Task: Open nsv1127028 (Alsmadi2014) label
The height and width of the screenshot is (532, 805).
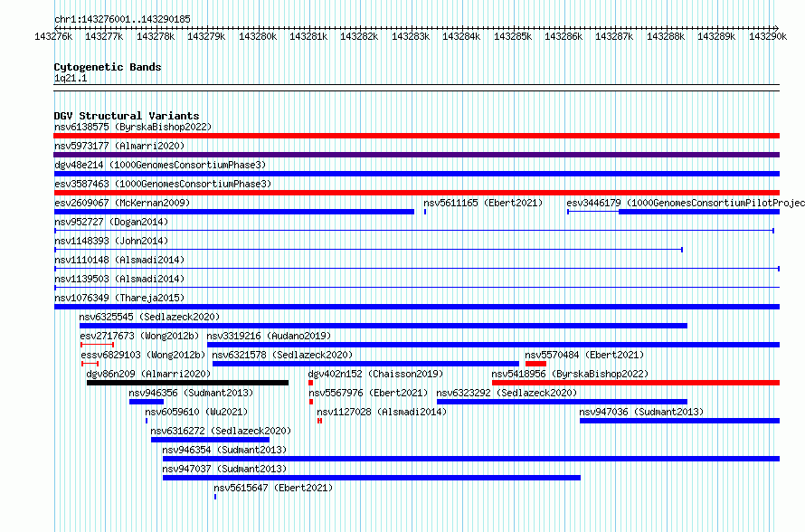Action: click(x=382, y=412)
